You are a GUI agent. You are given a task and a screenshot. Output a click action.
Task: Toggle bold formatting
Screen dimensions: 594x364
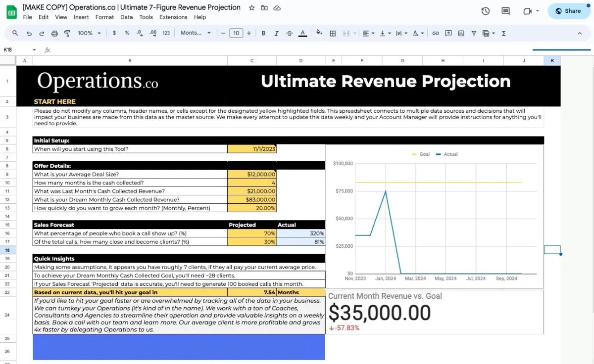[263, 33]
